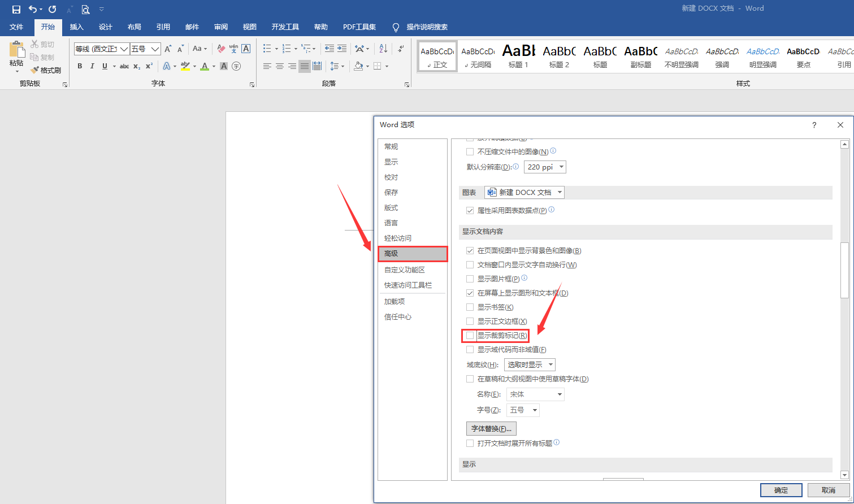Screen dimensions: 854x504
Task: Dismiss the dialog with 取消
Action: [829, 490]
